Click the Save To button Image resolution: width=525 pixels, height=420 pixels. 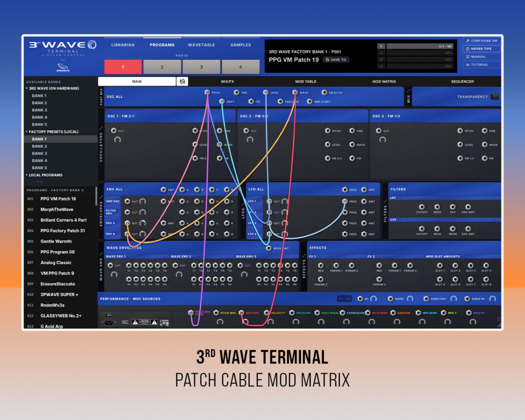point(336,59)
